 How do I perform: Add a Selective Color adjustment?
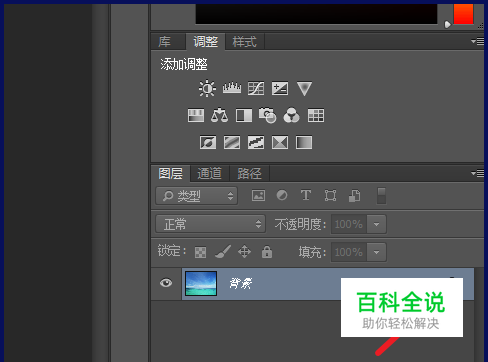coord(280,143)
